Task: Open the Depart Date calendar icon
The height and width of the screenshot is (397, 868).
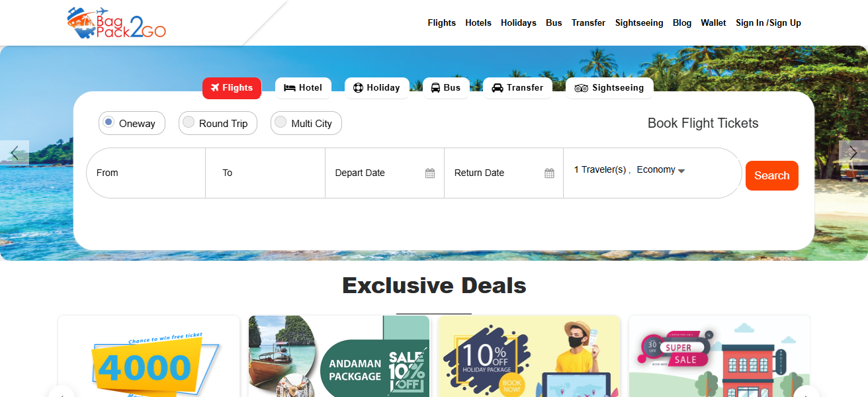Action: click(x=430, y=173)
